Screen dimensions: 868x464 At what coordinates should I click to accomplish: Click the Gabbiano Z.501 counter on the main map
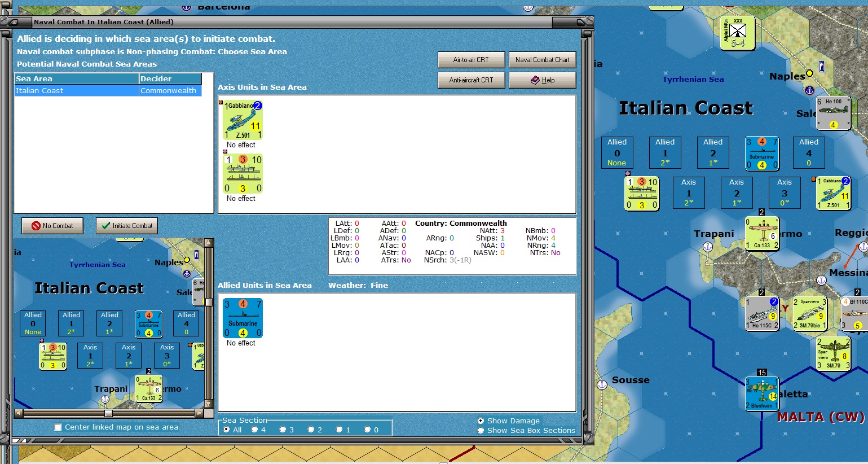[834, 193]
